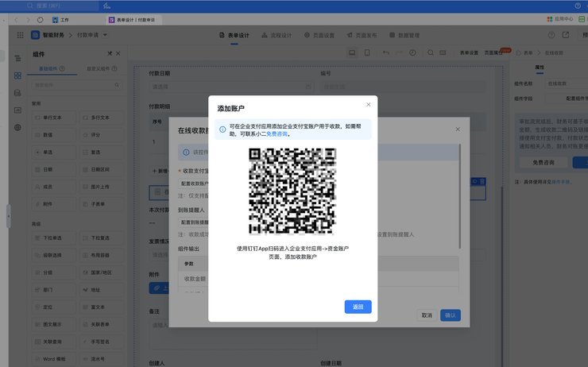Switch to 页面设置 tab
Screen dimensions: 588x367
(319, 35)
